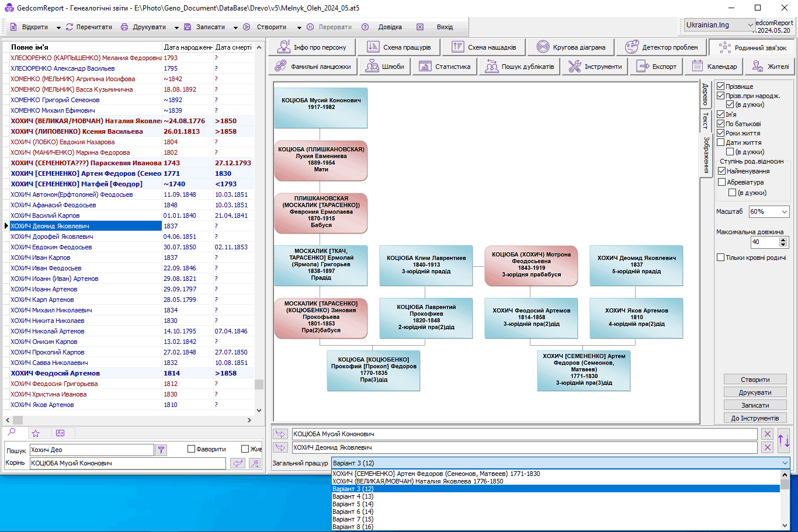798x532 pixels.
Task: Switch to the Текст vertical tab
Action: [x=705, y=120]
